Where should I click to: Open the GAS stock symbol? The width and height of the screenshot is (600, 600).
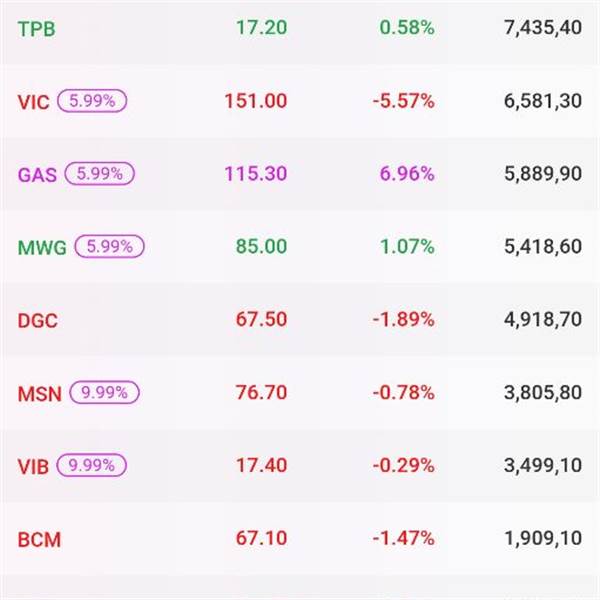coord(38,174)
